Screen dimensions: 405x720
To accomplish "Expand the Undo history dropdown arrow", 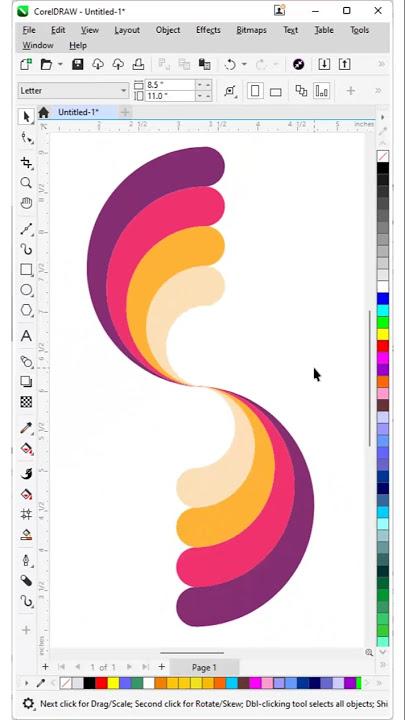I will click(244, 65).
